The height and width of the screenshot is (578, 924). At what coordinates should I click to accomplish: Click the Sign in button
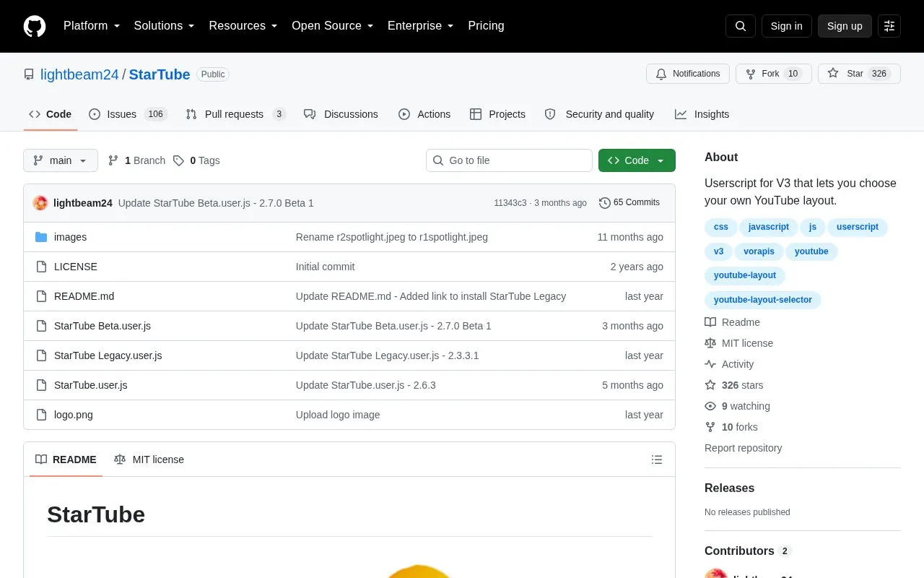pyautogui.click(x=786, y=26)
